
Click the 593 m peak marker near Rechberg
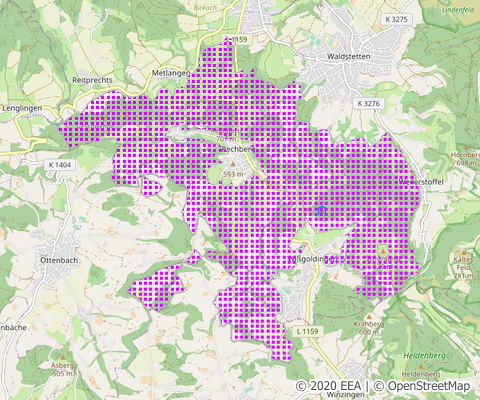(233, 164)
